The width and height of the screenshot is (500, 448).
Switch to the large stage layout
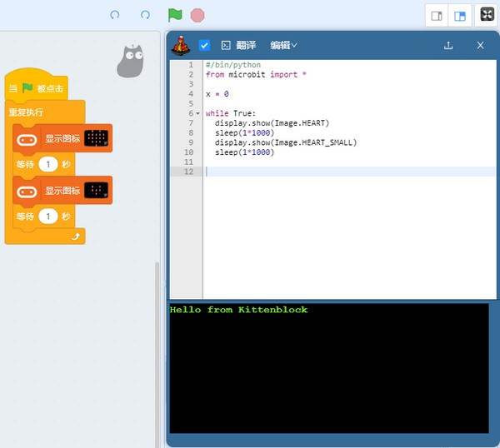459,16
